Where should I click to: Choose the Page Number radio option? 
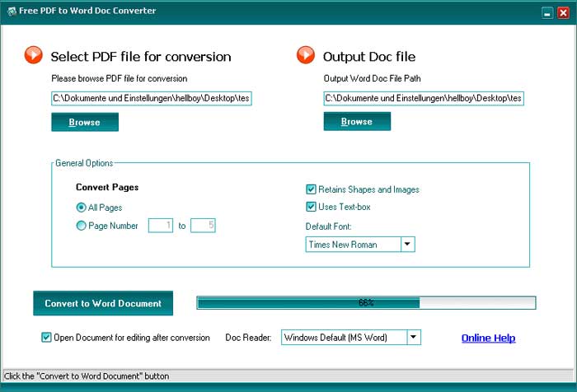click(x=81, y=226)
